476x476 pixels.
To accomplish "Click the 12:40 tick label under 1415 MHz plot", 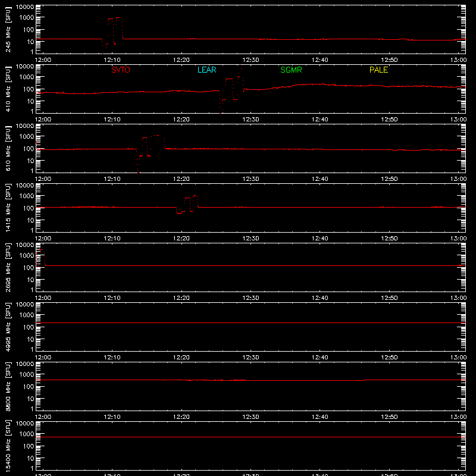I will tap(320, 239).
